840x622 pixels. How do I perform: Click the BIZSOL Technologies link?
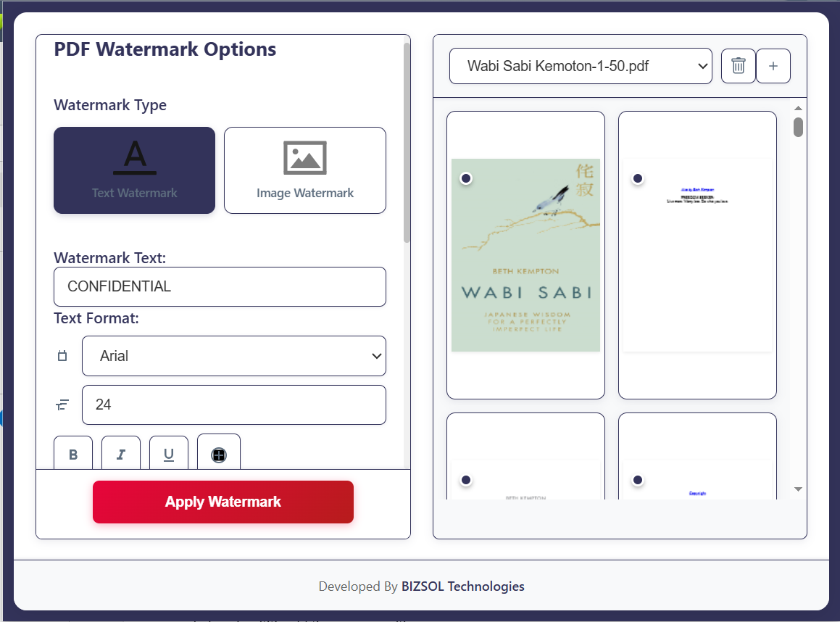(x=462, y=586)
